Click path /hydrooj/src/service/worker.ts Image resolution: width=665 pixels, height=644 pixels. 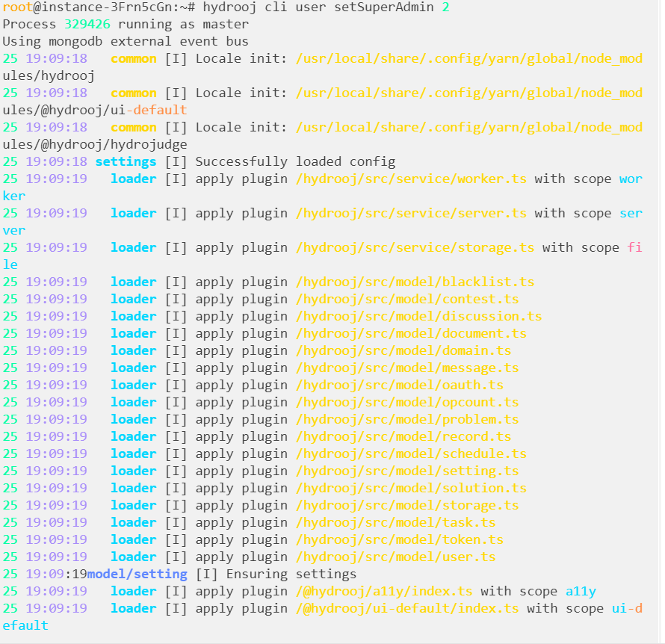411,179
